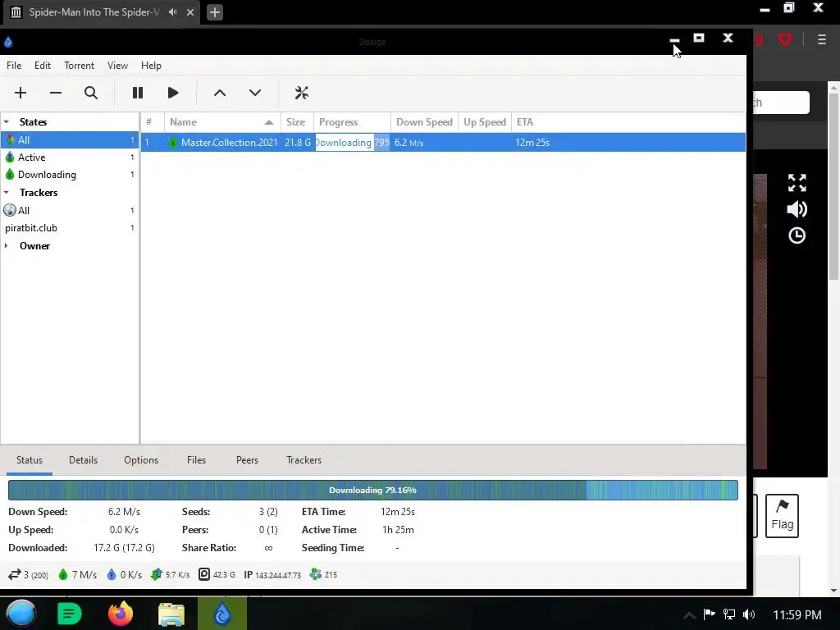Screen dimensions: 840x630
Task: Pause the selected torrent
Action: tap(138, 93)
